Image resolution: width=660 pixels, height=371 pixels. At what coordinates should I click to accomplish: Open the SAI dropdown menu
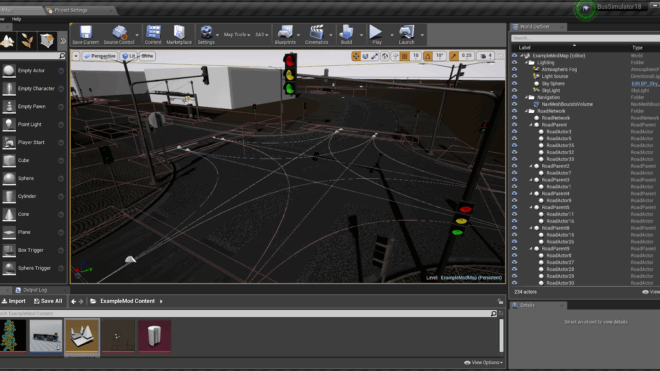262,35
